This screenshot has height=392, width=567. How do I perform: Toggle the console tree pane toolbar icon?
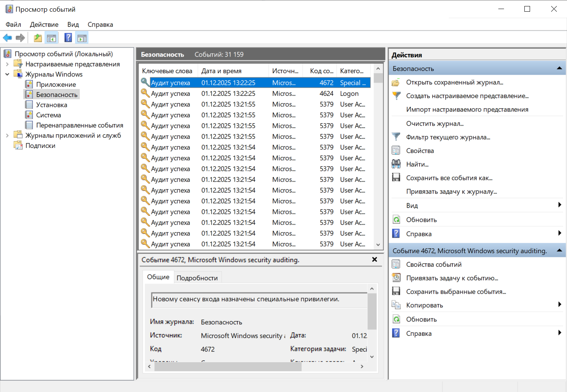tap(51, 38)
